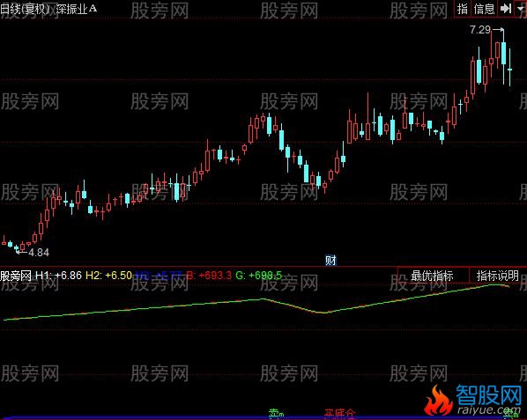Click the 财 finance marker icon
The height and width of the screenshot is (420, 527).
(330, 261)
